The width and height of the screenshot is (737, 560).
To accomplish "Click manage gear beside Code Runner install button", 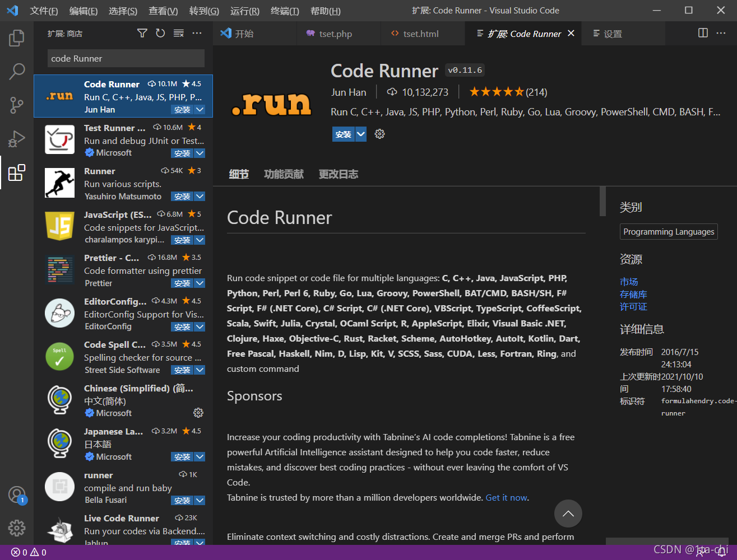I will [379, 134].
